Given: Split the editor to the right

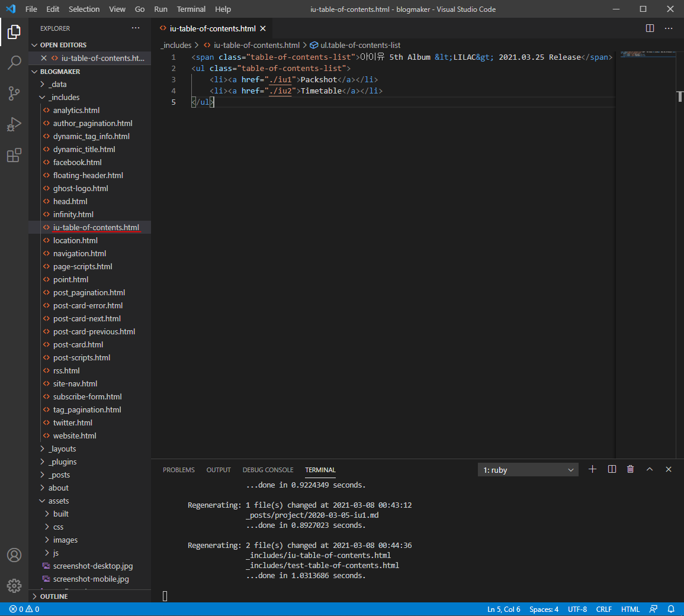Looking at the screenshot, I should click(x=650, y=28).
